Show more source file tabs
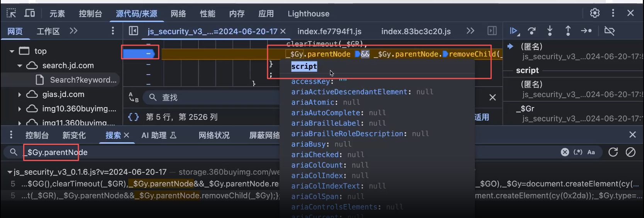 (x=470, y=31)
